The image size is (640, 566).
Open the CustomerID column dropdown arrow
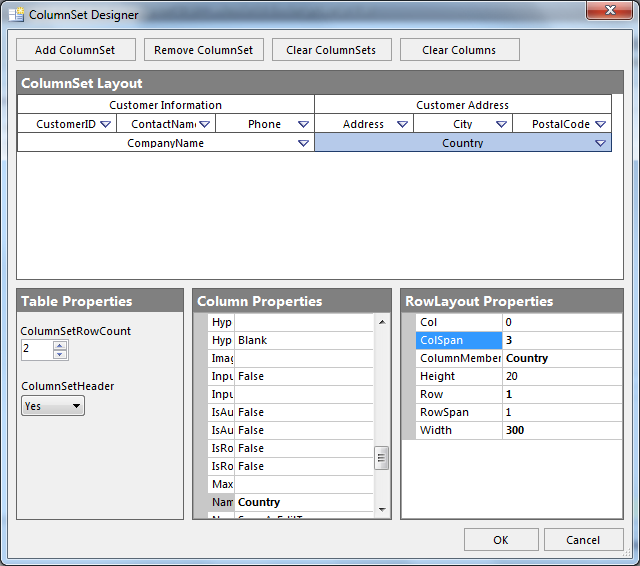point(105,125)
